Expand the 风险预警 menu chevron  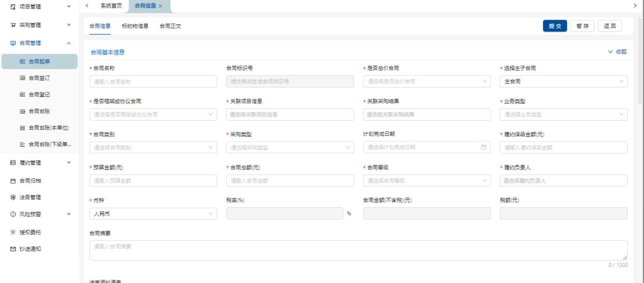(69, 214)
